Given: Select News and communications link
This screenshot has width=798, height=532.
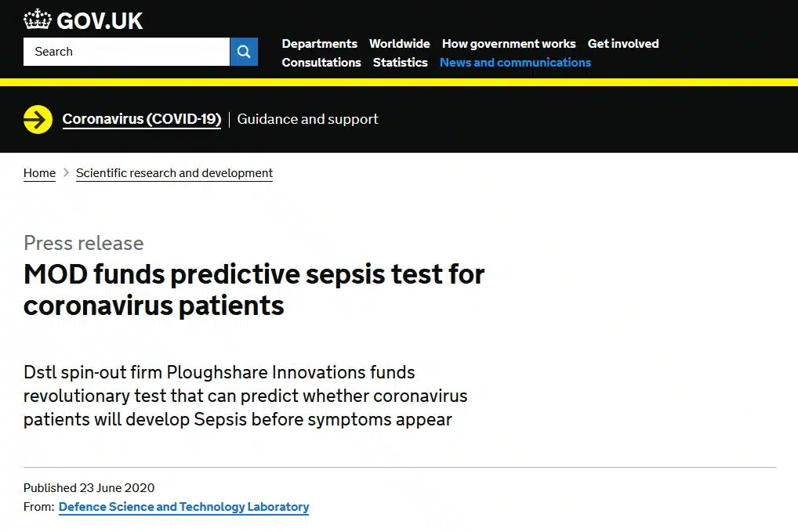Looking at the screenshot, I should tap(515, 63).
